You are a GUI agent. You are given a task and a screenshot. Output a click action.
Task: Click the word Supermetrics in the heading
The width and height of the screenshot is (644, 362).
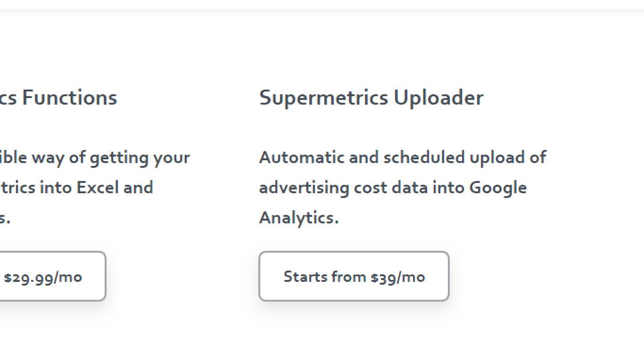point(323,98)
